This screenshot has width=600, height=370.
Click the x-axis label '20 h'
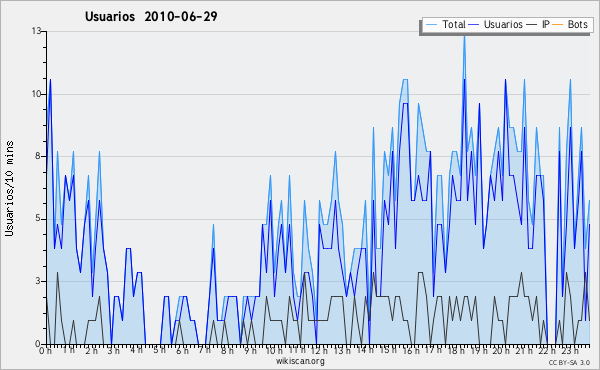tap(501, 350)
